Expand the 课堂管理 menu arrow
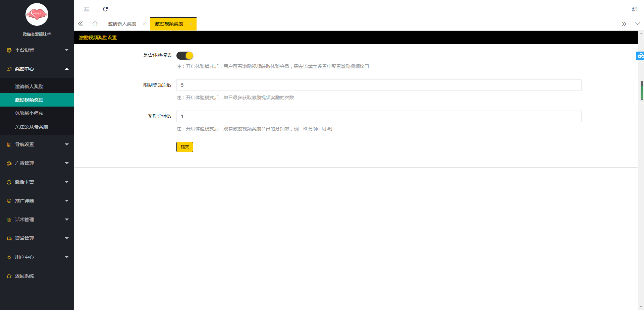Viewport: 644px width, 310px height. [67, 238]
